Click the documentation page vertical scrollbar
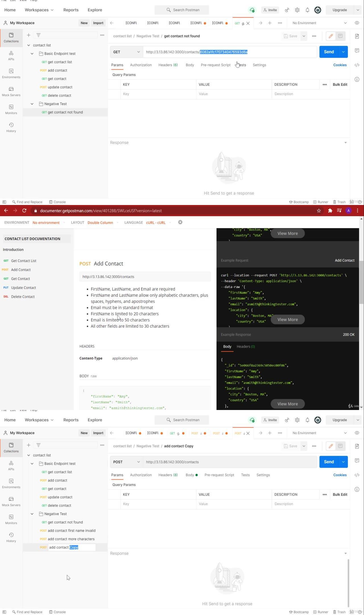Screen dimensions: 364x615 point(361,282)
